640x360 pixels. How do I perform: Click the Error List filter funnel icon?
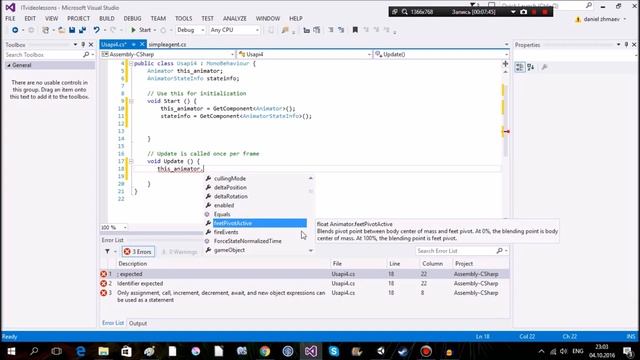point(107,251)
